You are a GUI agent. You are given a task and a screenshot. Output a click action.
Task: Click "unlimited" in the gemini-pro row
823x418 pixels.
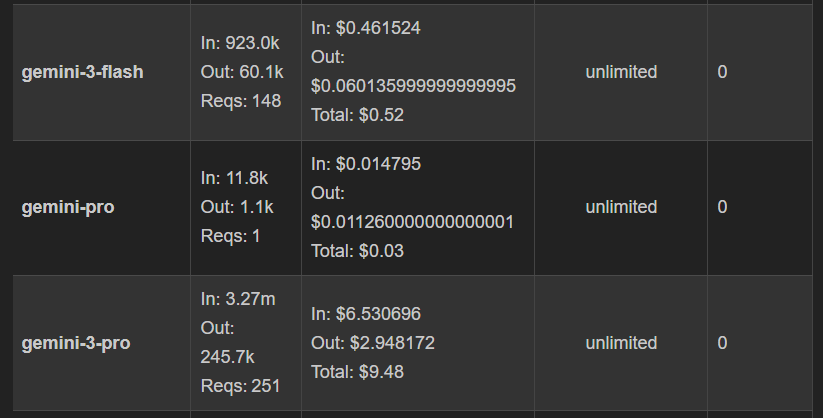[x=621, y=207]
